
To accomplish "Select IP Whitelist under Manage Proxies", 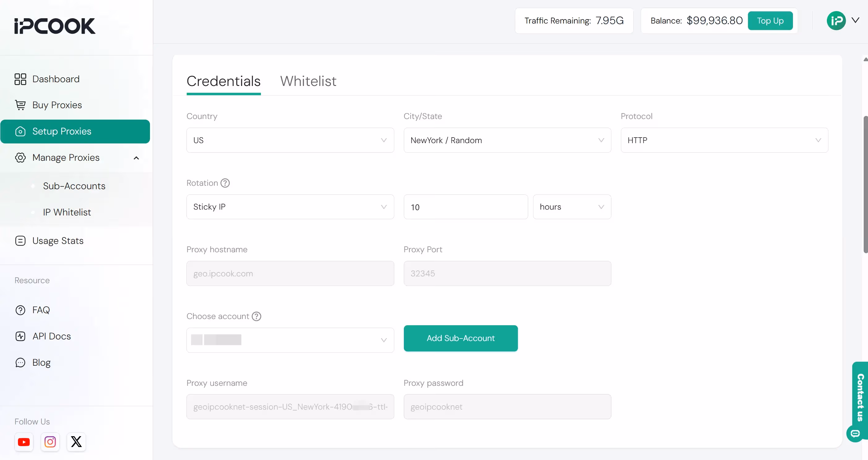I will (67, 212).
